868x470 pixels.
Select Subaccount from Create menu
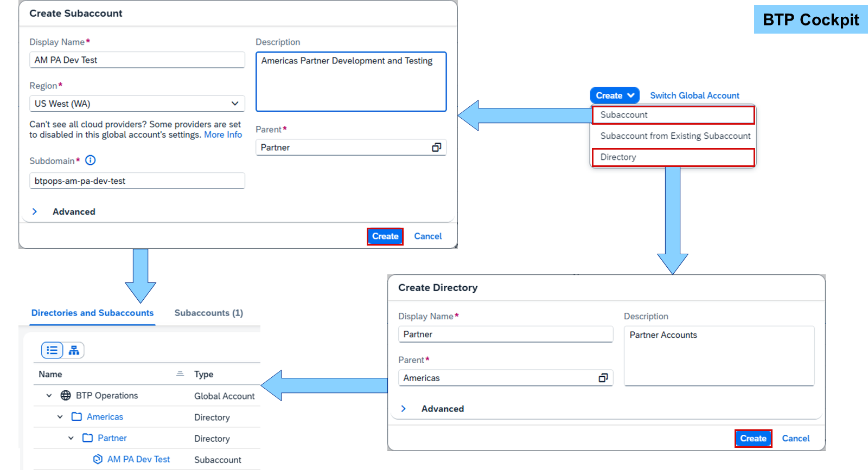click(x=673, y=115)
